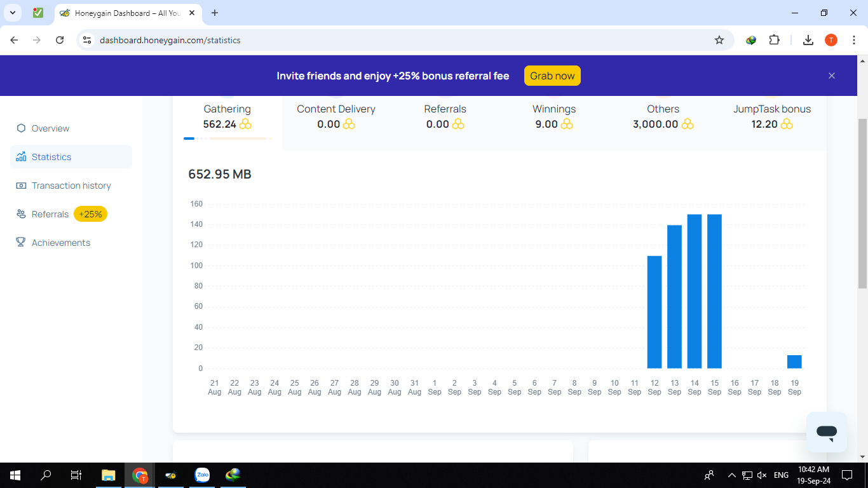This screenshot has width=868, height=488.
Task: Show hidden system tray icons
Action: coord(731,475)
